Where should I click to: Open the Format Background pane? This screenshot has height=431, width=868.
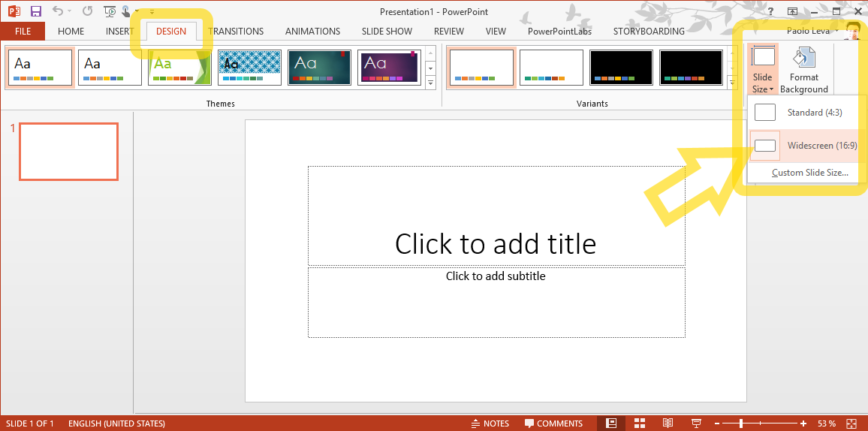pos(803,71)
